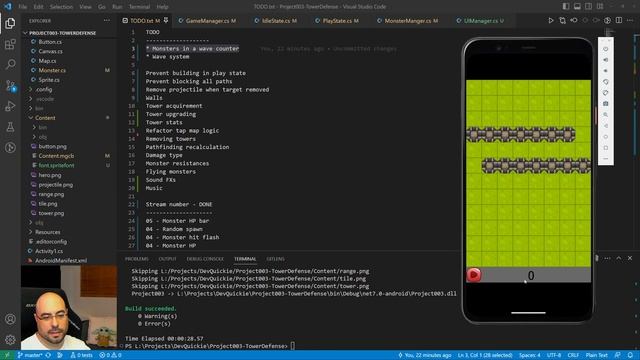Viewport: 640px width, 360px height.
Task: Click CRLF end of line selector
Action: [573, 355]
